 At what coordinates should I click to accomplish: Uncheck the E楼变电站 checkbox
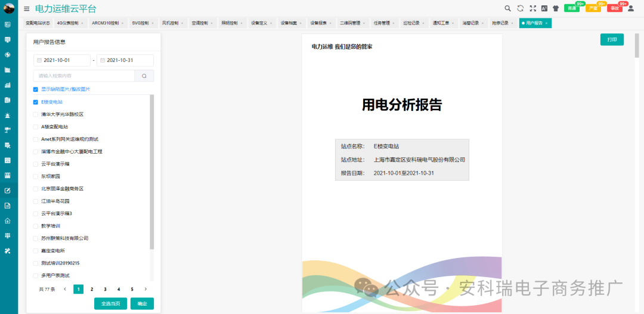pos(36,102)
